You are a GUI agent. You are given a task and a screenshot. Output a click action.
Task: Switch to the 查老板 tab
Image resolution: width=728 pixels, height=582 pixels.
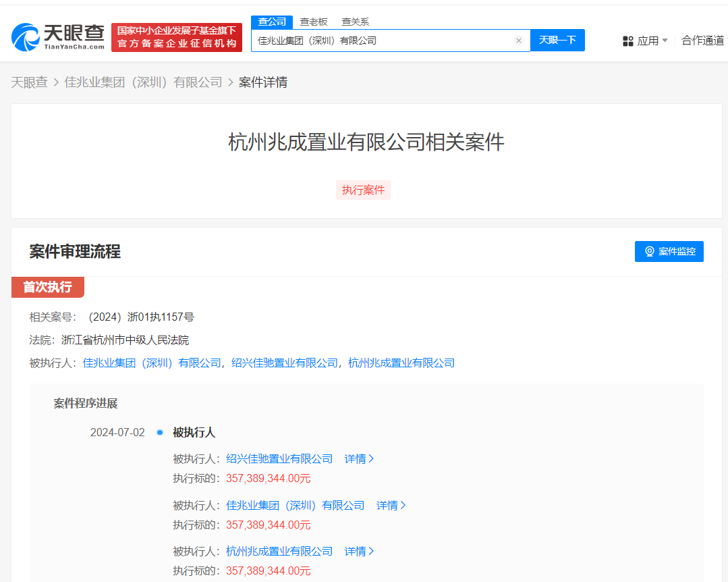click(313, 21)
